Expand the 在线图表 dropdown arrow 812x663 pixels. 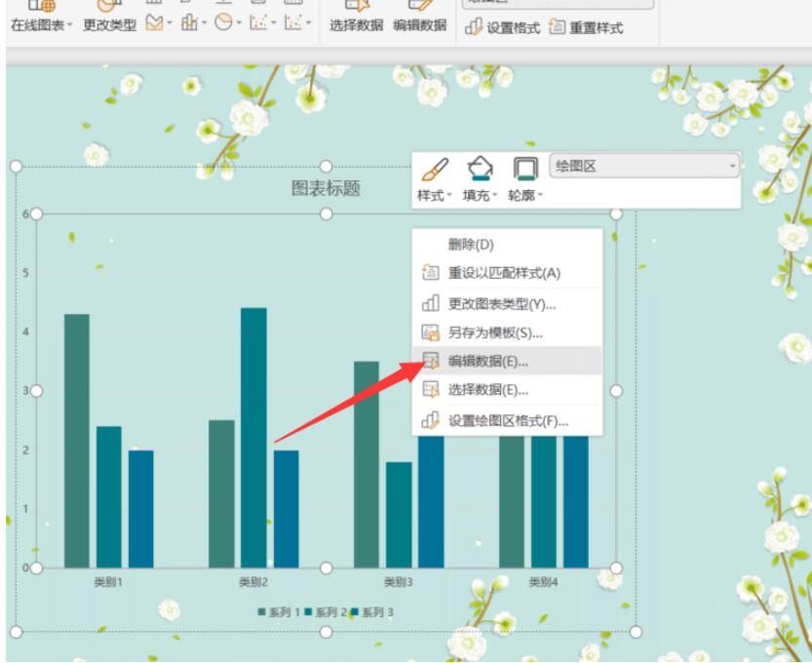(x=69, y=24)
